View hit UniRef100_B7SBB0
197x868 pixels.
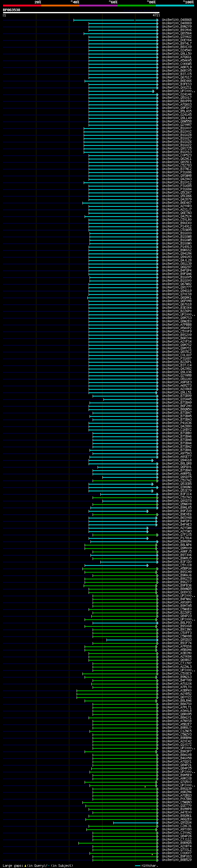[176, 433]
